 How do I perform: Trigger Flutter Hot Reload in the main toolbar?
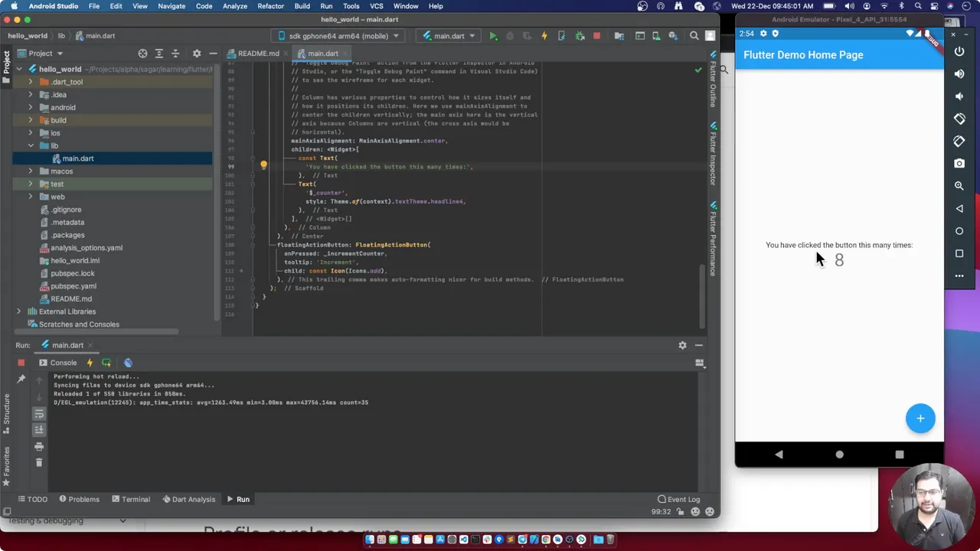tap(544, 36)
